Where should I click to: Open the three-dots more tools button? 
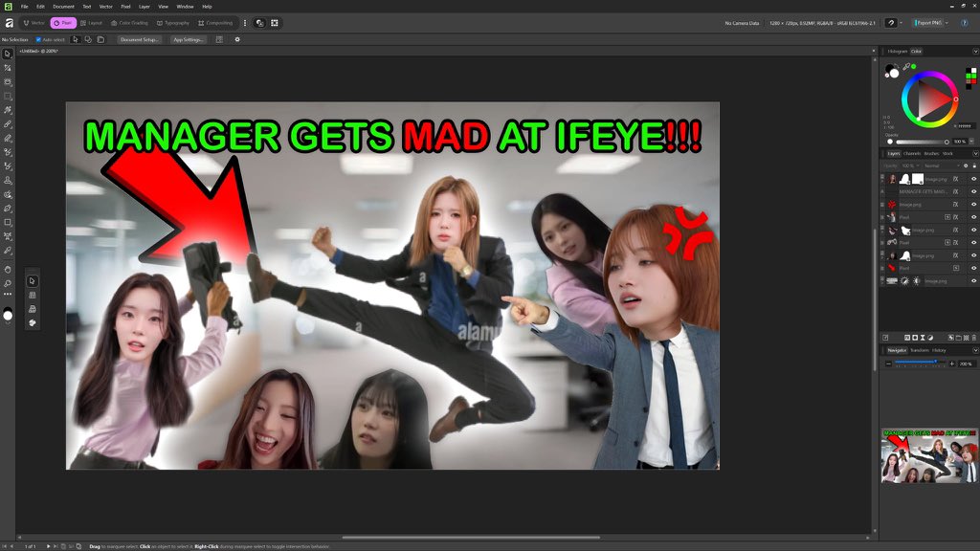click(8, 294)
